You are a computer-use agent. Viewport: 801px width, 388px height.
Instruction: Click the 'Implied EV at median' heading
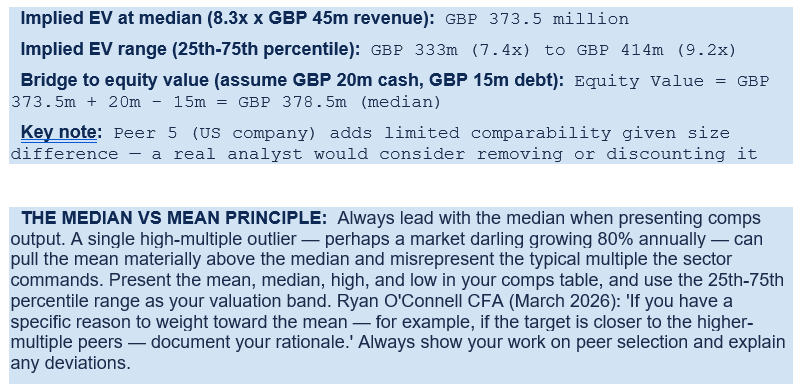click(x=111, y=19)
